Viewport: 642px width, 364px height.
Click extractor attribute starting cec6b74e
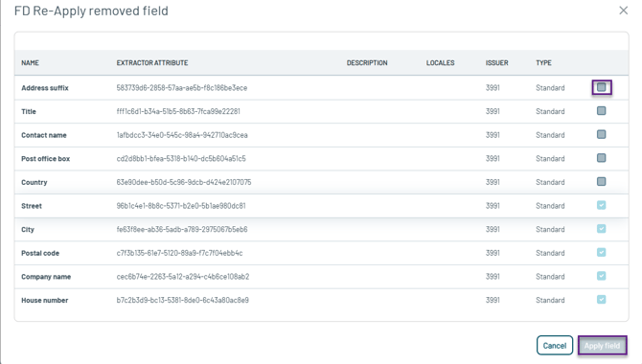pos(183,277)
